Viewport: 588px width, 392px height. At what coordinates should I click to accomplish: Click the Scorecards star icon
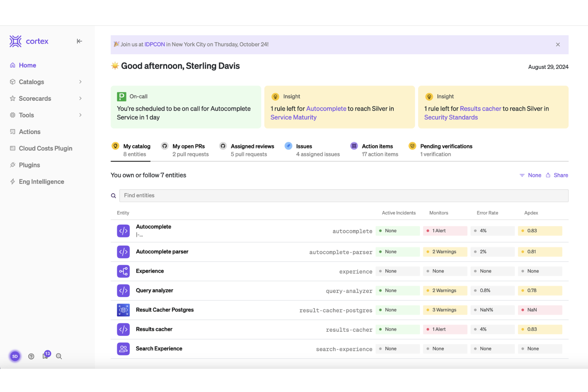(13, 98)
